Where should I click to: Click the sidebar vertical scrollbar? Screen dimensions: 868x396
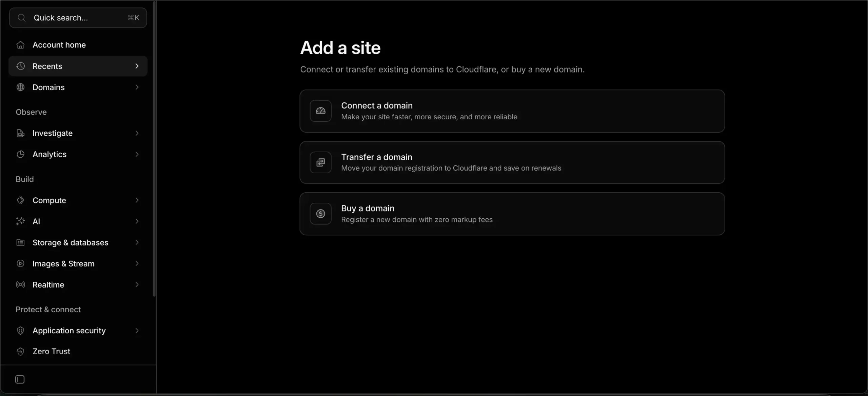pyautogui.click(x=154, y=149)
